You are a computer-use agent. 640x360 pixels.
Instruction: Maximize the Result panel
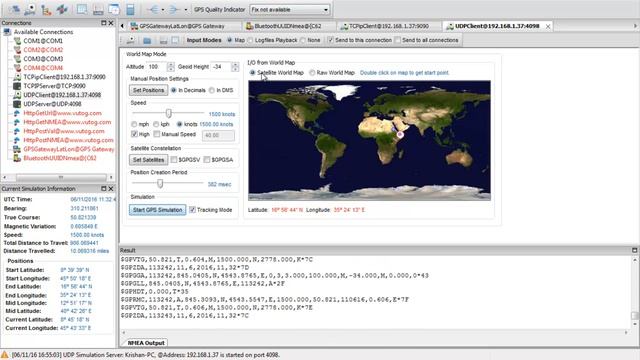click(634, 250)
